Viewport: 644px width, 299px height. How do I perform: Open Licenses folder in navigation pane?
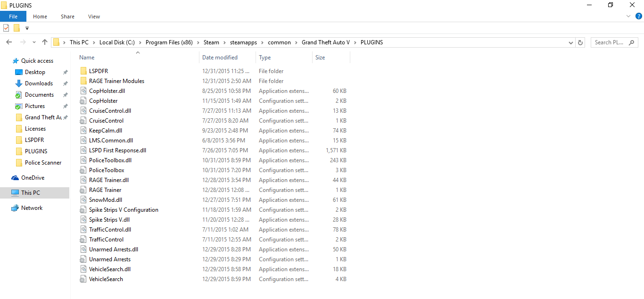pyautogui.click(x=35, y=129)
